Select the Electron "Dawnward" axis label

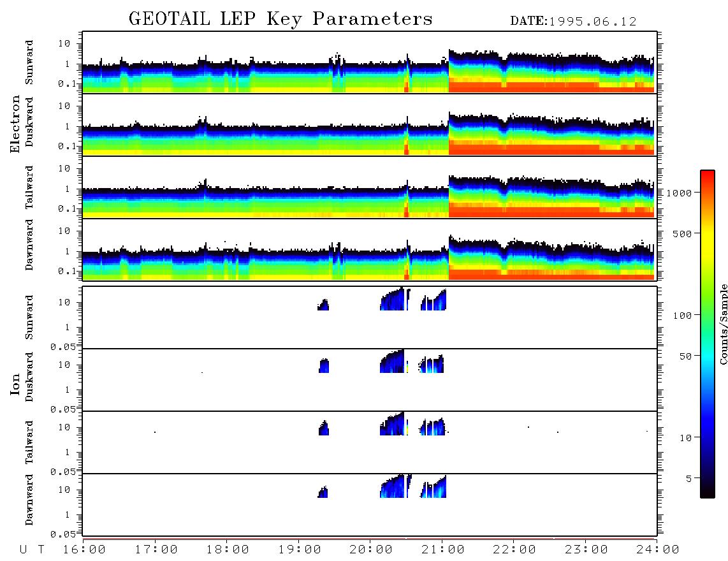coord(29,245)
